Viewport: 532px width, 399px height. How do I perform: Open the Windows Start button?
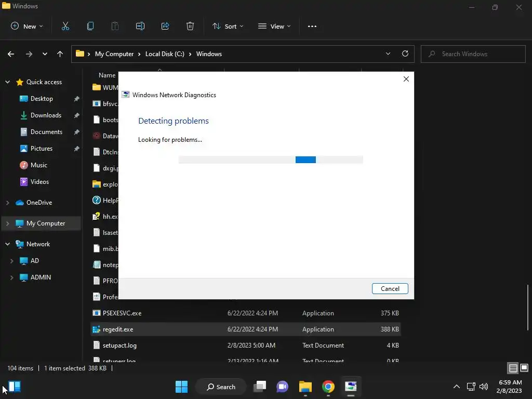point(181,387)
